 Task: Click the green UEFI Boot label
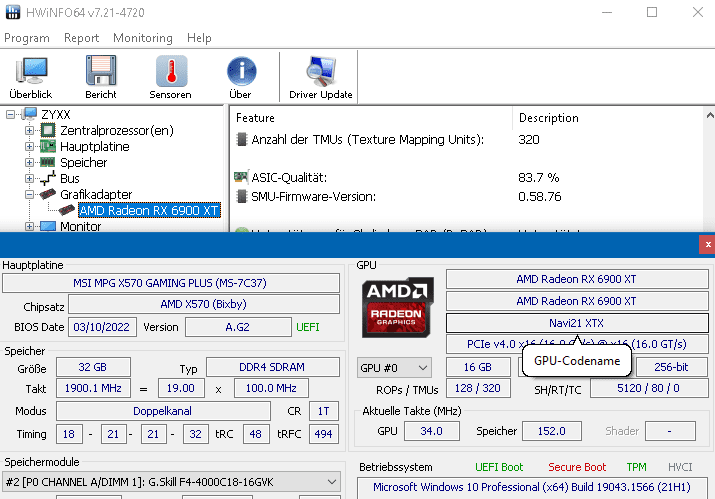[x=499, y=467]
